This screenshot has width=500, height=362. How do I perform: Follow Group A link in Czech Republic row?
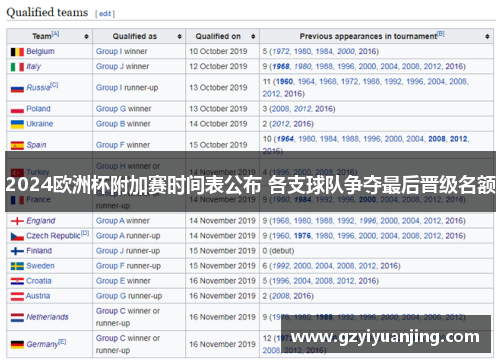point(110,236)
